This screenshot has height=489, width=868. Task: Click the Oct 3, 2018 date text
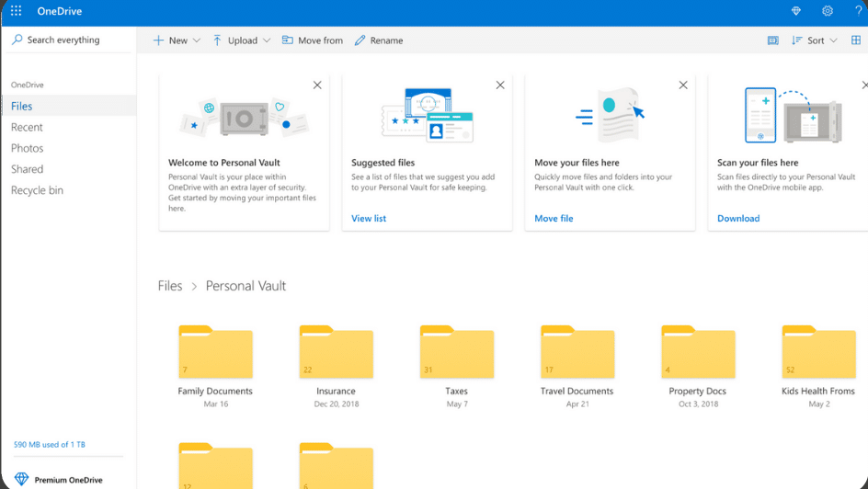point(698,404)
